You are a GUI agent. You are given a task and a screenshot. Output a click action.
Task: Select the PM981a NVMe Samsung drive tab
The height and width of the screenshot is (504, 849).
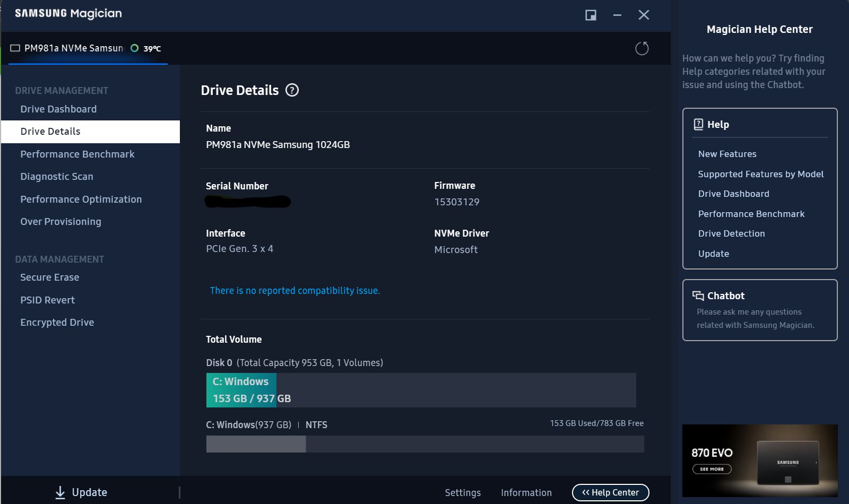(88, 48)
